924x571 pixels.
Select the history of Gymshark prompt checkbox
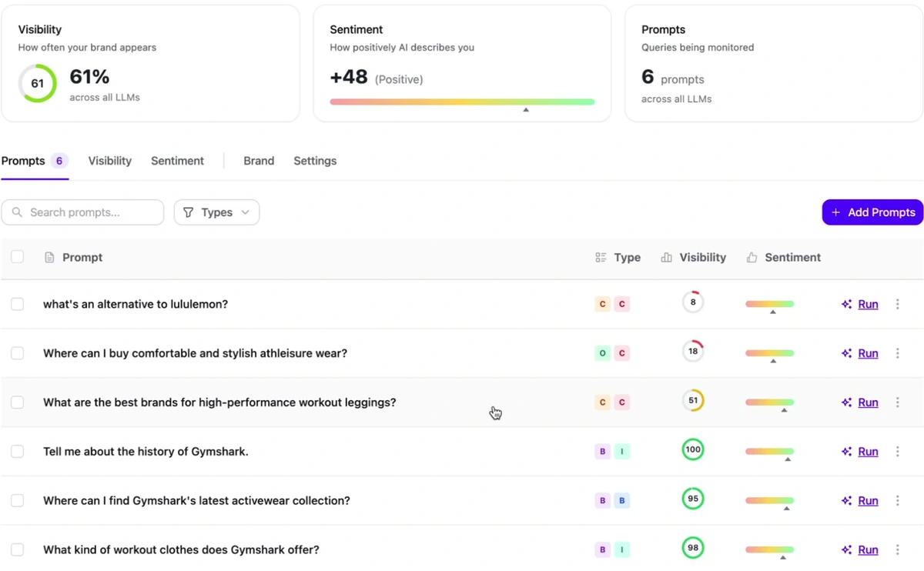[17, 452]
